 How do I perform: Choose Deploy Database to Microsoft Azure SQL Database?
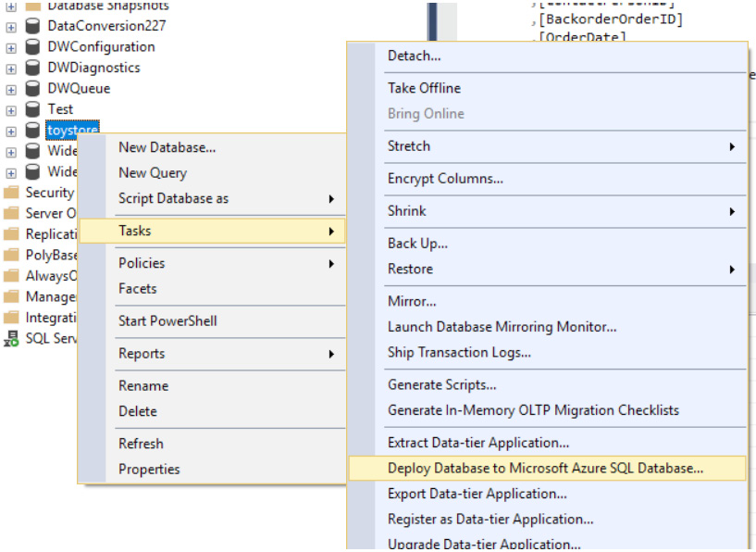[545, 469]
